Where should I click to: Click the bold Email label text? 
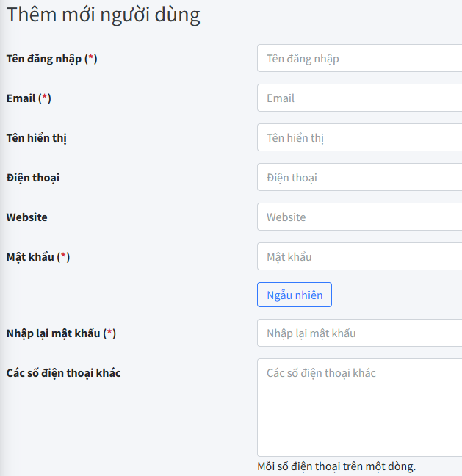[21, 98]
